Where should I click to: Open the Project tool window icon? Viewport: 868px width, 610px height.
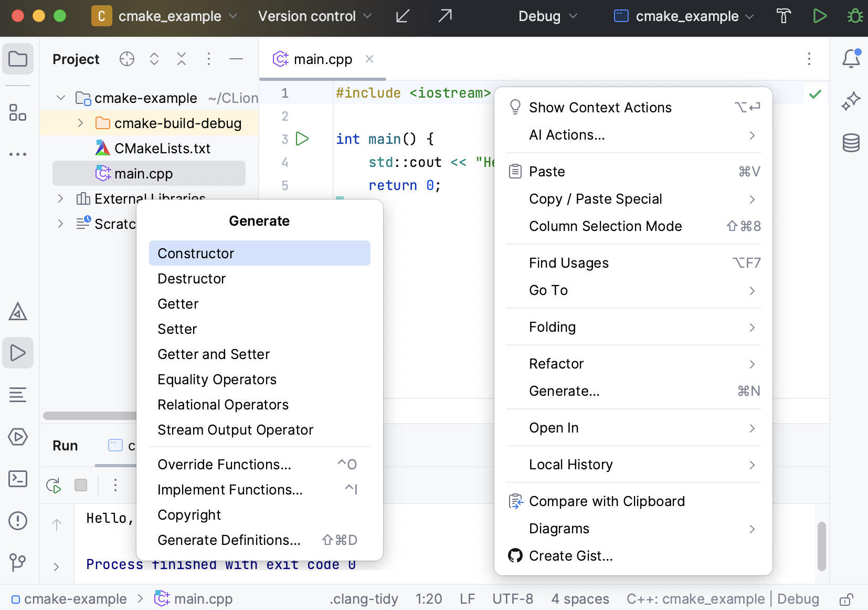[18, 59]
